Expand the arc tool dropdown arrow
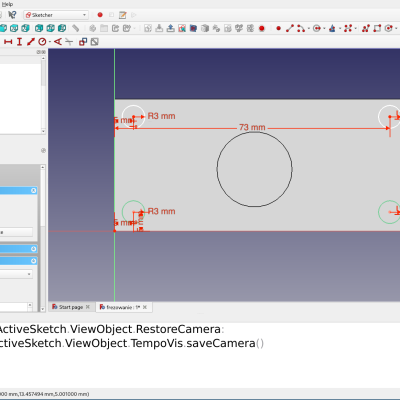The height and width of the screenshot is (400, 400). click(308, 29)
